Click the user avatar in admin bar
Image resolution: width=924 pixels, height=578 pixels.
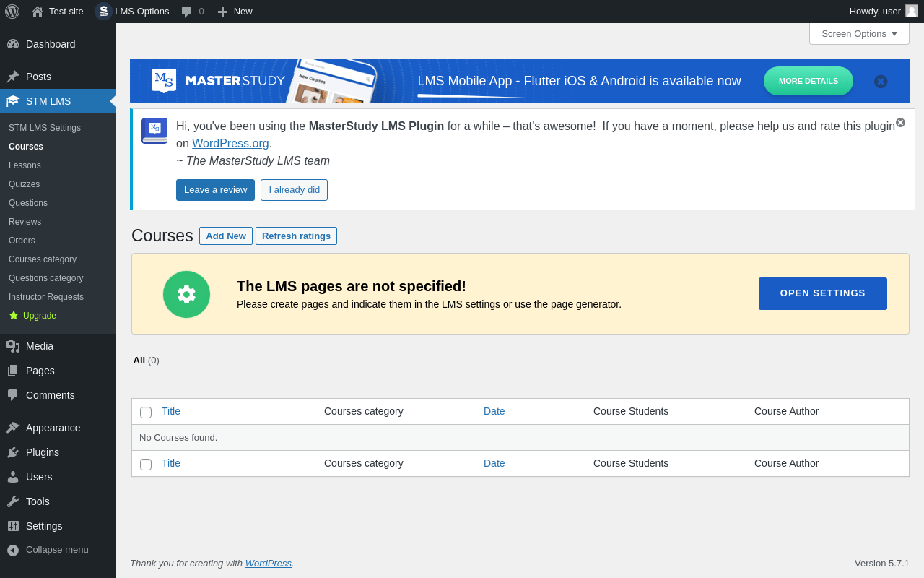pos(912,11)
